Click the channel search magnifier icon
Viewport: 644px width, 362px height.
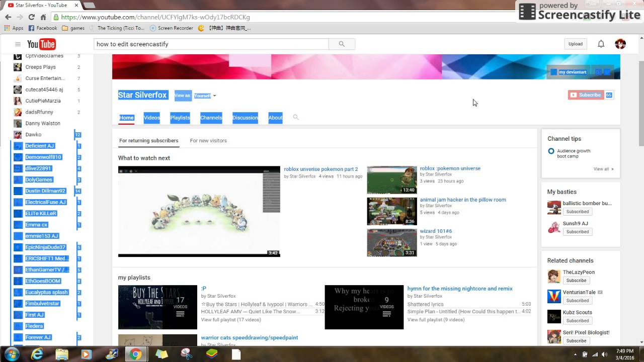tap(296, 117)
